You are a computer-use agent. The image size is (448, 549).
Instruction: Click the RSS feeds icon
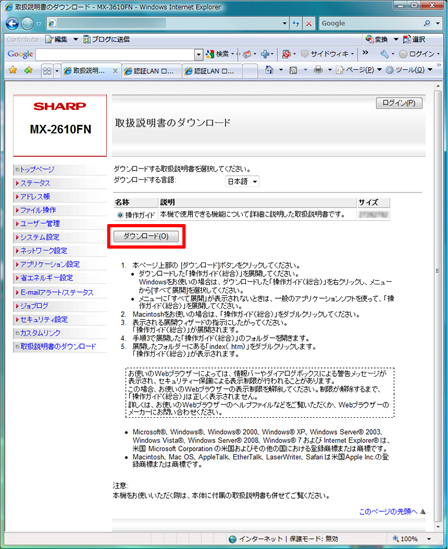pos(293,70)
